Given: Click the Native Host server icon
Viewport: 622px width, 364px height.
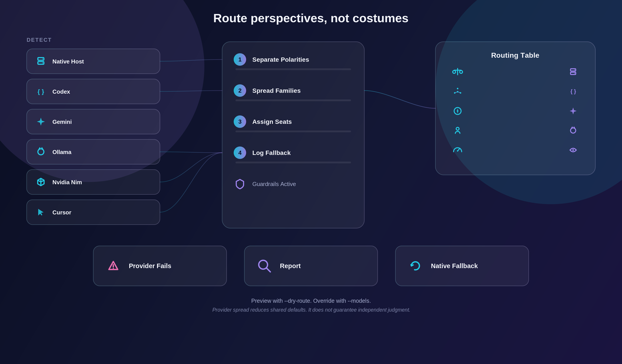Looking at the screenshot, I should pyautogui.click(x=41, y=61).
